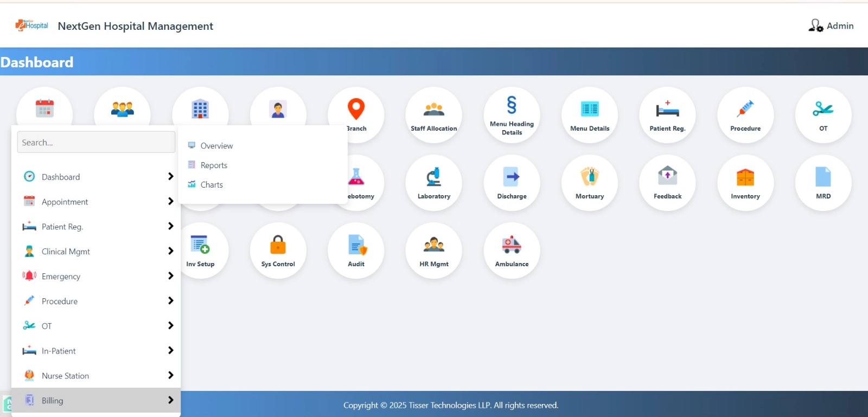Click the NextGen Hospital logo
The height and width of the screenshot is (417, 868).
(x=31, y=25)
